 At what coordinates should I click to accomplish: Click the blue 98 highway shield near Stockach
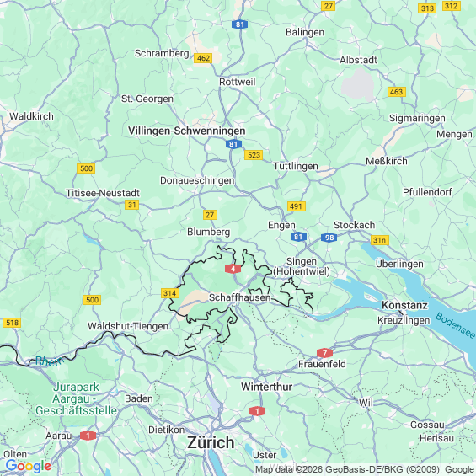(x=329, y=238)
